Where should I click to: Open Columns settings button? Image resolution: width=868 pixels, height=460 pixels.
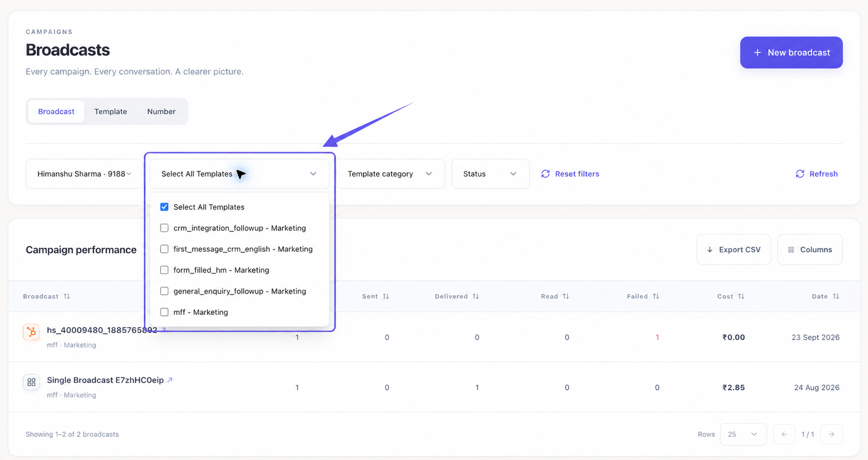pyautogui.click(x=810, y=249)
